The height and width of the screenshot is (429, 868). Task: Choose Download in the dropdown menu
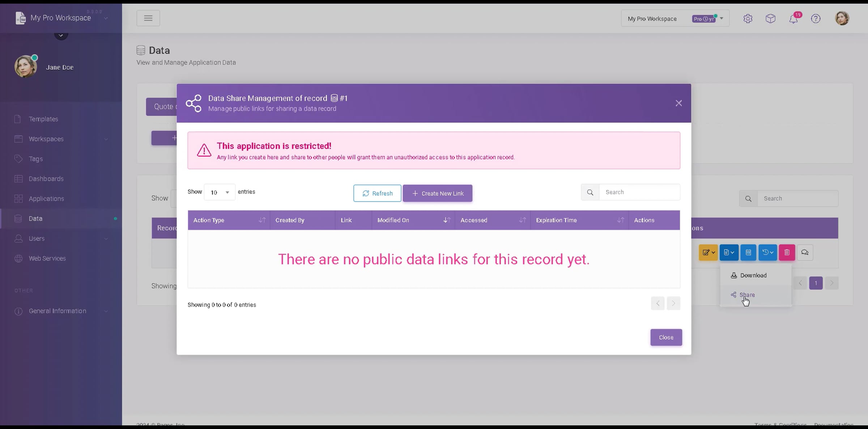point(753,275)
